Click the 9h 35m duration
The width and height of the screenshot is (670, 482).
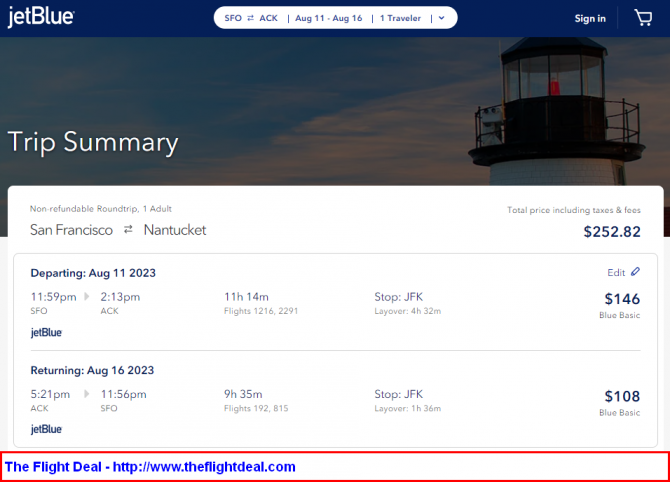tap(243, 394)
